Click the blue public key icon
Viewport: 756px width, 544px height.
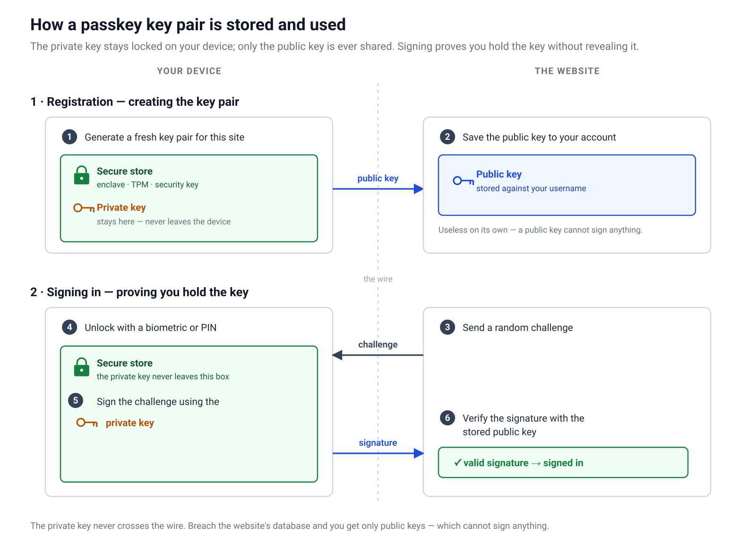[464, 180]
